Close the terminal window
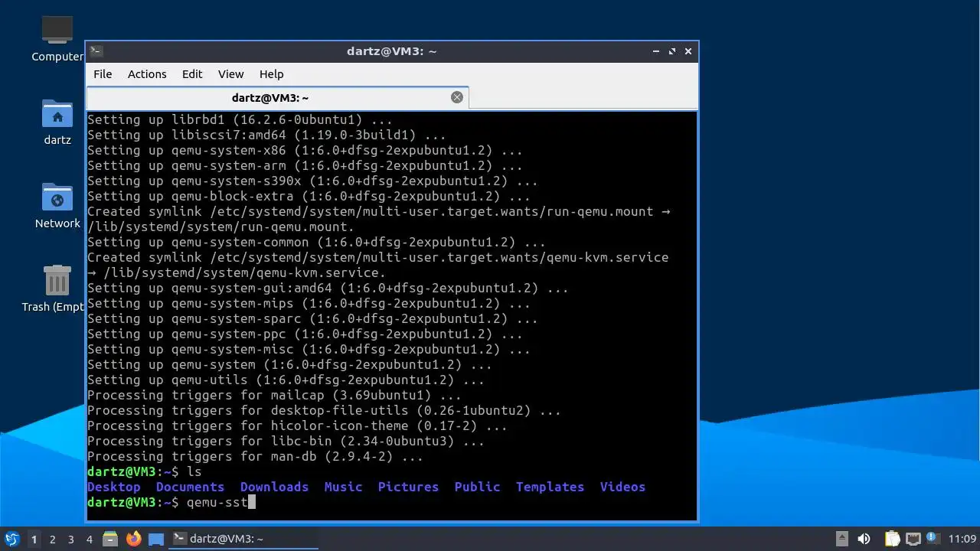980x551 pixels. pyautogui.click(x=688, y=51)
